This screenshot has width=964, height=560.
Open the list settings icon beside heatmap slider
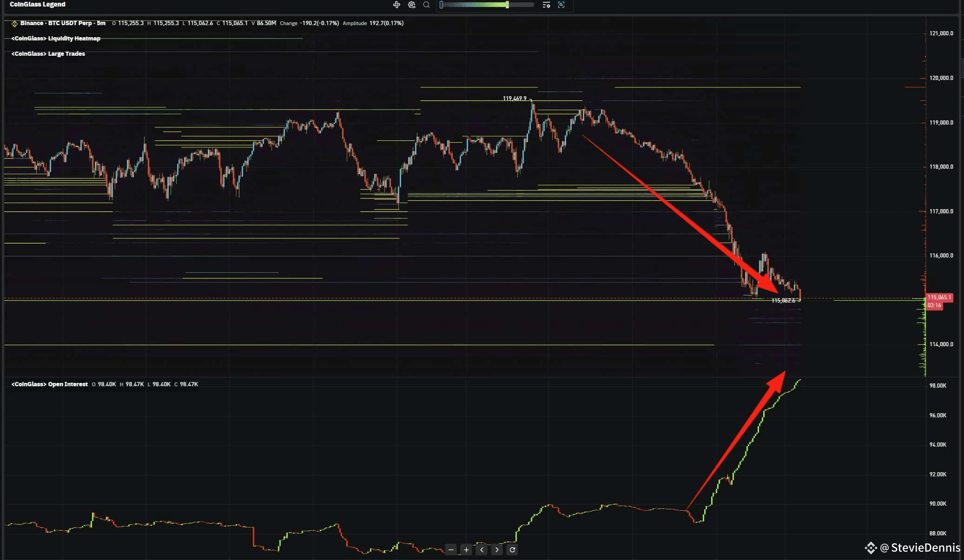pyautogui.click(x=546, y=5)
